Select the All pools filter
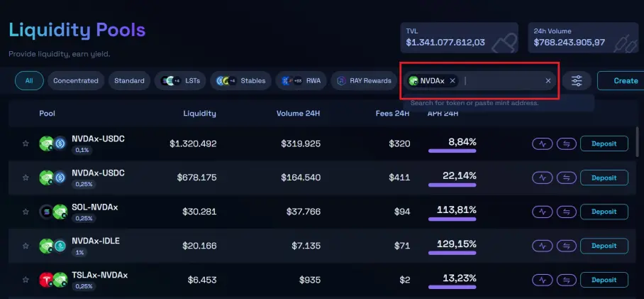This screenshot has width=644, height=299. [29, 81]
